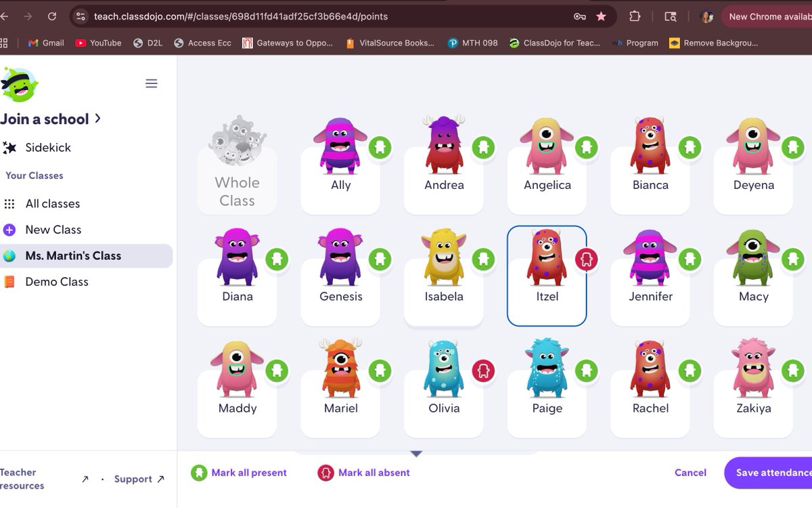Open the Gmail bookmark

[x=46, y=43]
